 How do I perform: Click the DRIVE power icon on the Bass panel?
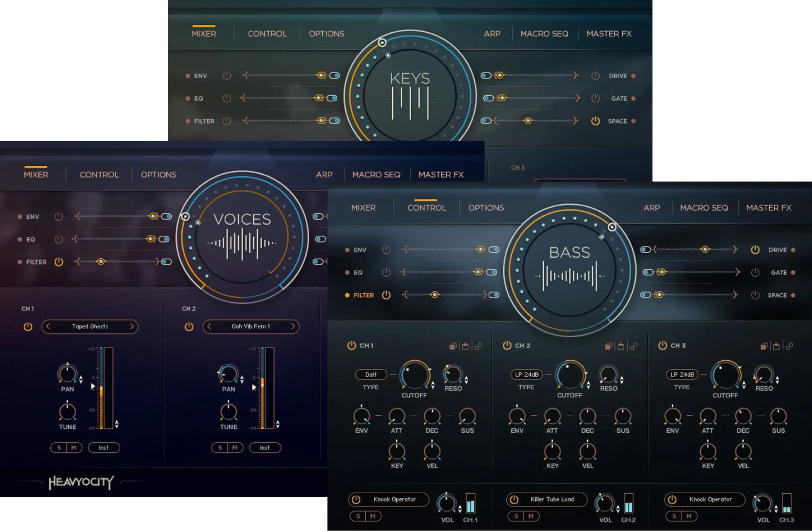coord(754,250)
